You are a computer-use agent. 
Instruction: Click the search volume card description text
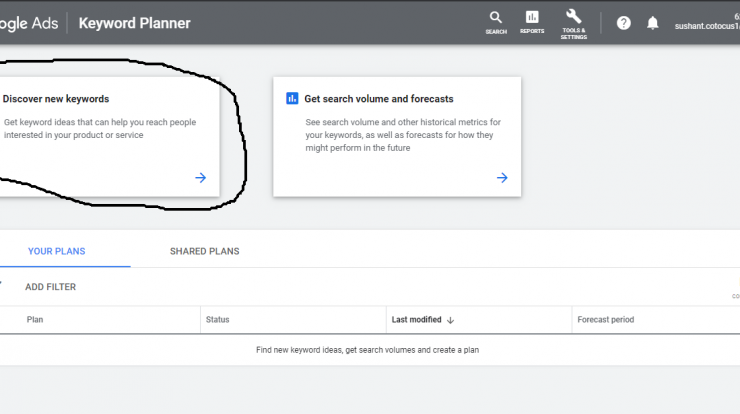[x=403, y=135]
